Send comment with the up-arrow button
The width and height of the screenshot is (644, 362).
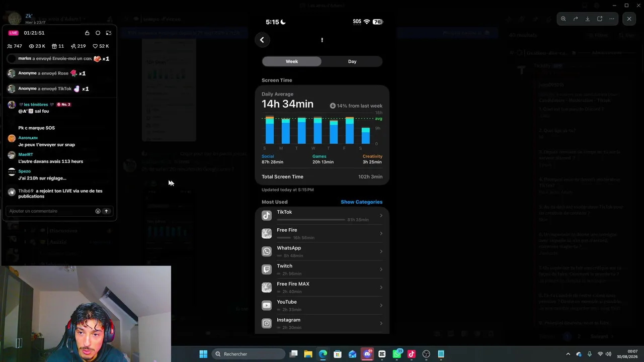[106, 211]
